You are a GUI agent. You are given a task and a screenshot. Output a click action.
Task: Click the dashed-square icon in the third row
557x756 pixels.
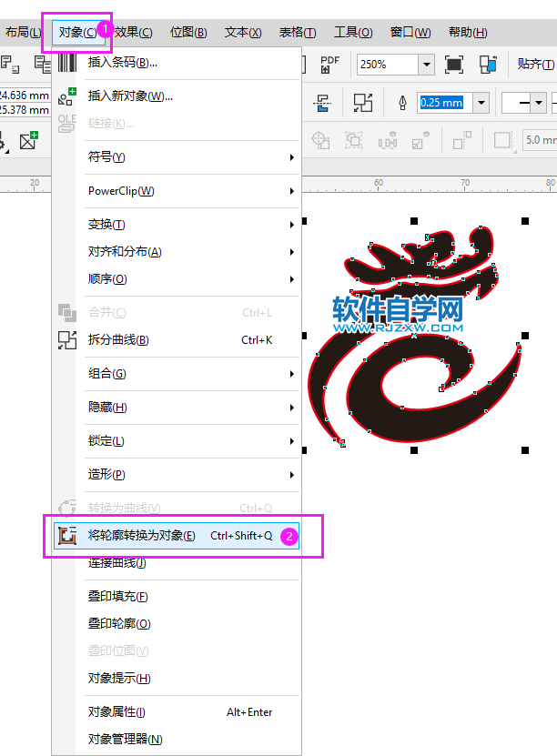(354, 141)
